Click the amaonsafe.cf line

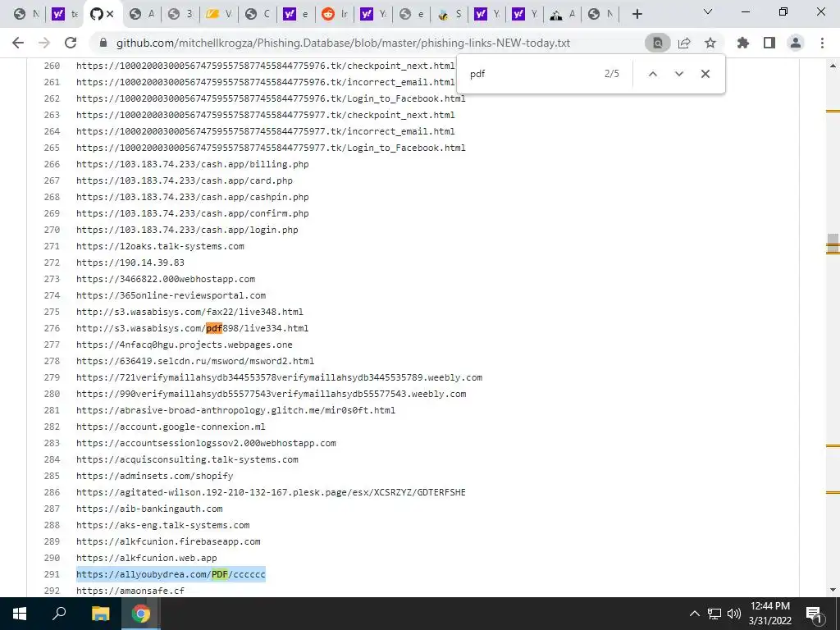(130, 591)
